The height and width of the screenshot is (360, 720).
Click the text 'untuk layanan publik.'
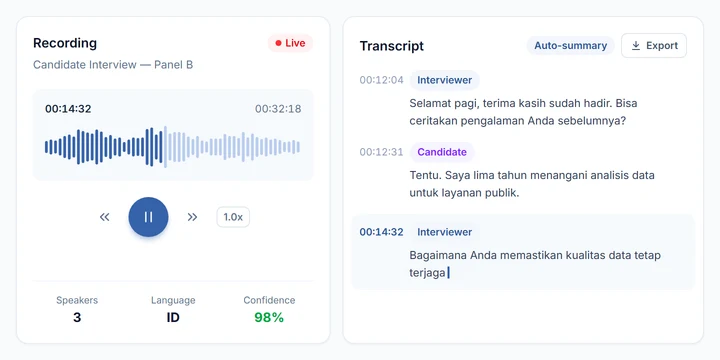tap(464, 193)
